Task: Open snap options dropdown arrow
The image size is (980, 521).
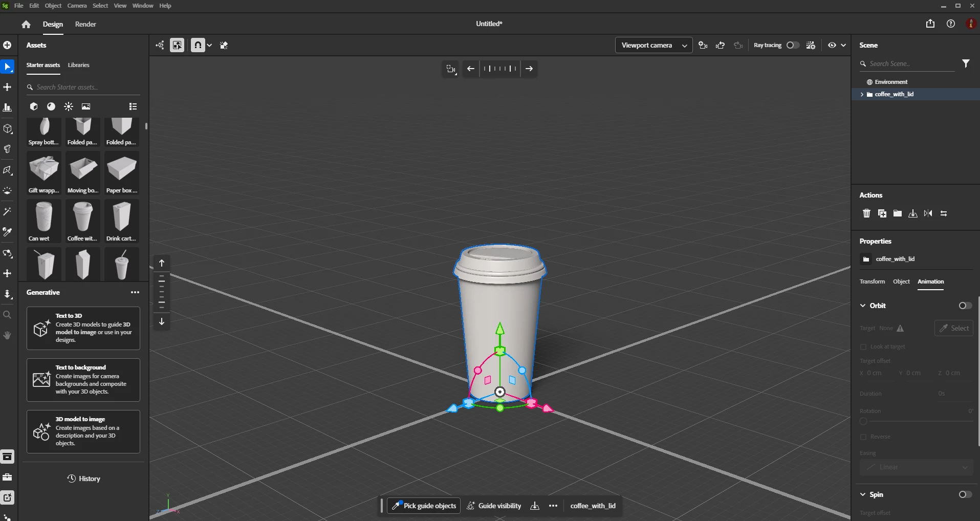Action: click(209, 46)
